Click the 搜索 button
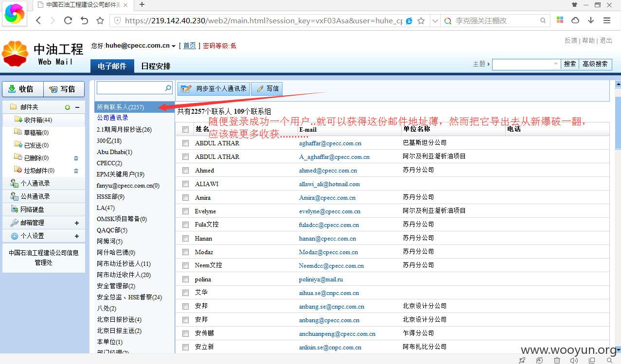621x364 pixels. click(570, 64)
